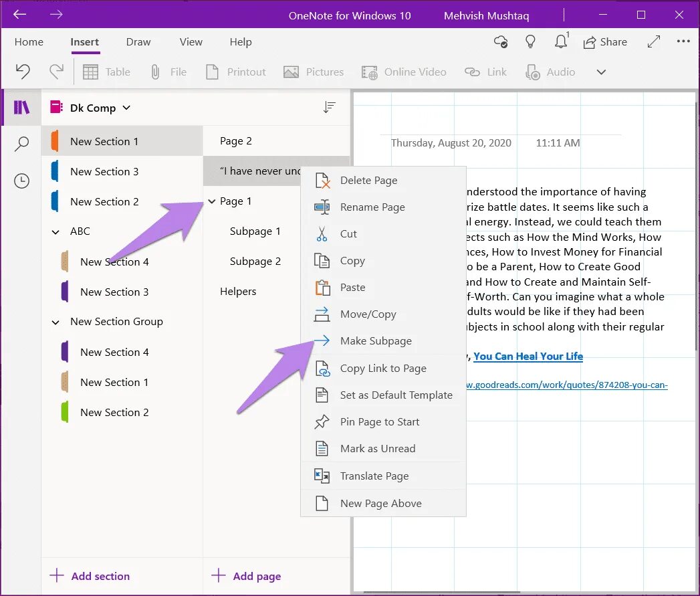Show notebooks navigation icon
The width and height of the screenshot is (700, 596).
point(21,107)
